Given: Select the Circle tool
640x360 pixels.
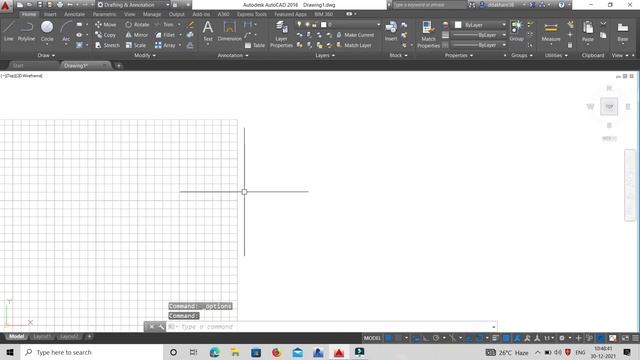Looking at the screenshot, I should tap(47, 31).
